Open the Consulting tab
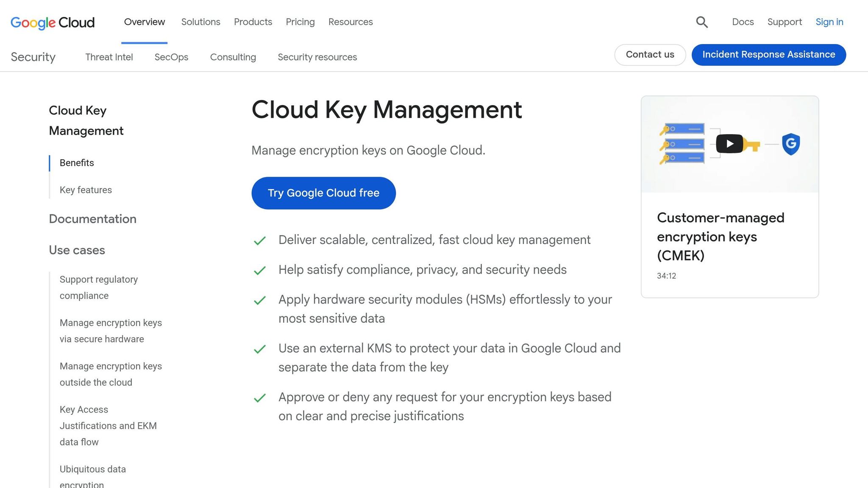The height and width of the screenshot is (488, 868). coord(233,57)
